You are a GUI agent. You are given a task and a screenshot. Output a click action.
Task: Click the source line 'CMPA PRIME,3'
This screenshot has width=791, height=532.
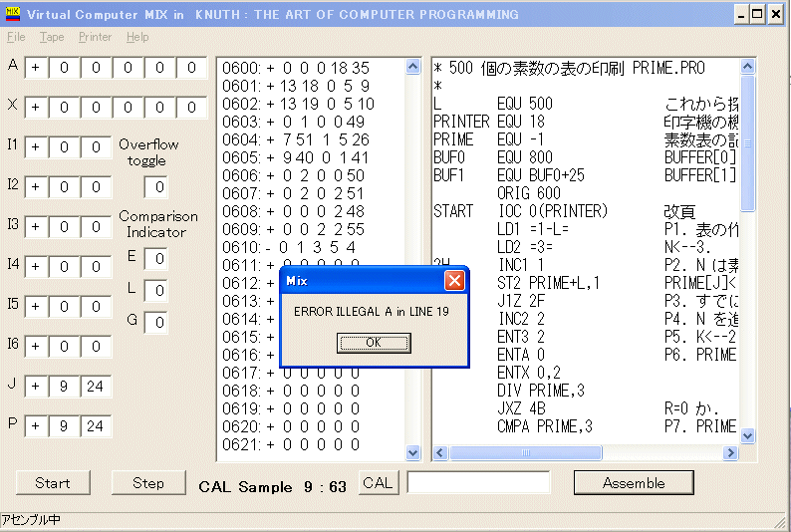(545, 426)
